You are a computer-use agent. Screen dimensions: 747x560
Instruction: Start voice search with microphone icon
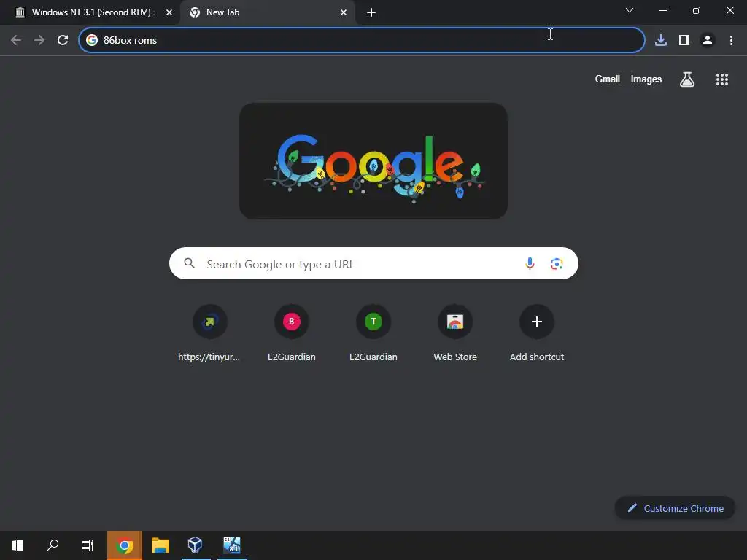(x=530, y=263)
